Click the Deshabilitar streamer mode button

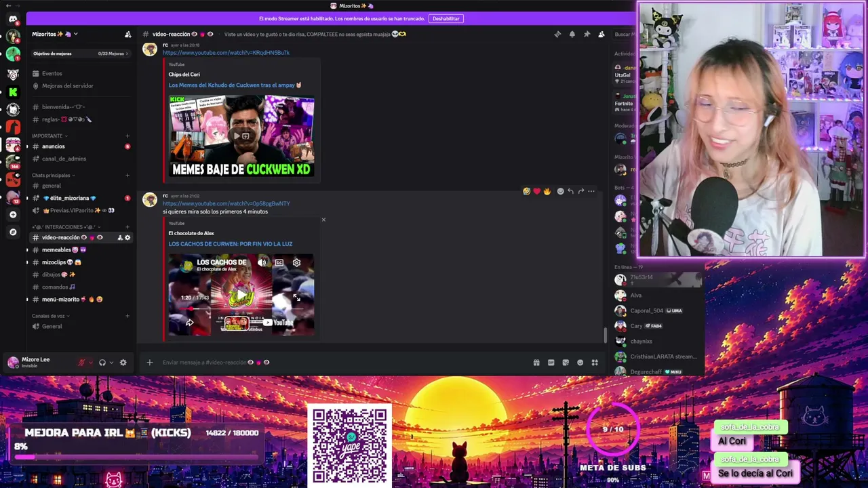point(446,19)
